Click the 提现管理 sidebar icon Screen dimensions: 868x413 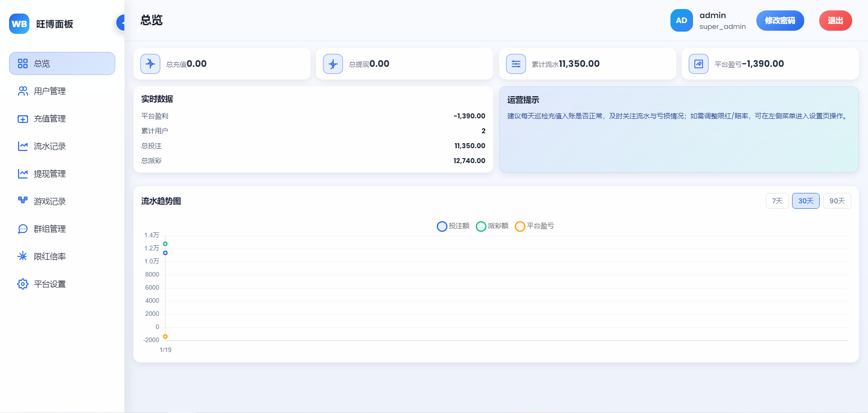(x=23, y=174)
